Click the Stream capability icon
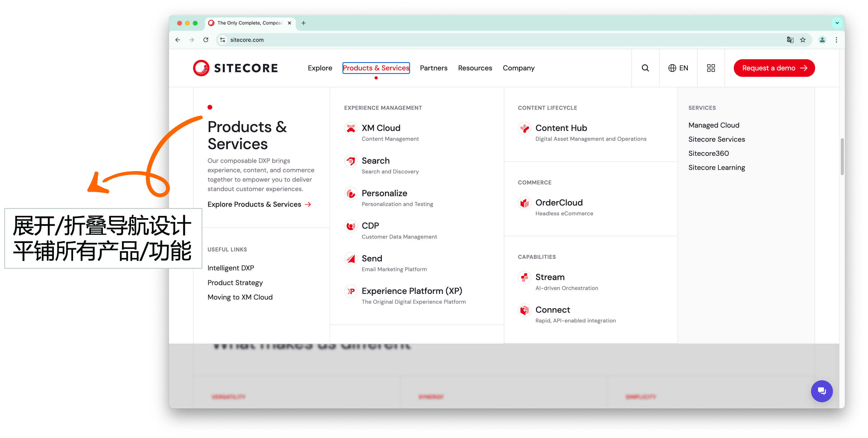The image size is (868, 438). pyautogui.click(x=524, y=277)
